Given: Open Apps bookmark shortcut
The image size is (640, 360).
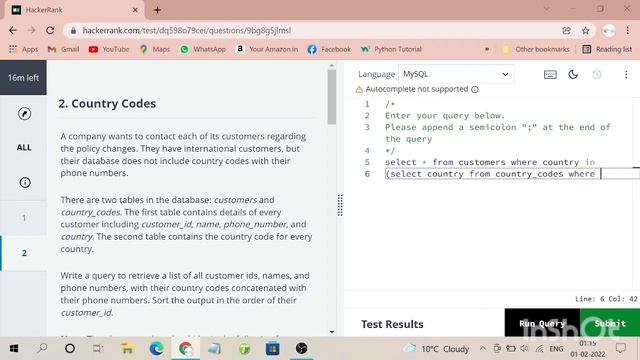Looking at the screenshot, I should pos(23,49).
